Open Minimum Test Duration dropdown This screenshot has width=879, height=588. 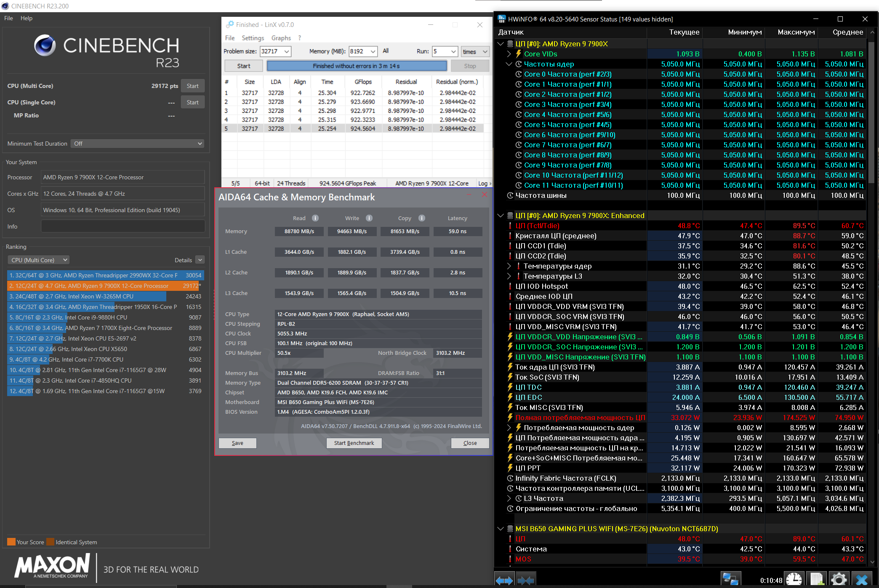[137, 144]
